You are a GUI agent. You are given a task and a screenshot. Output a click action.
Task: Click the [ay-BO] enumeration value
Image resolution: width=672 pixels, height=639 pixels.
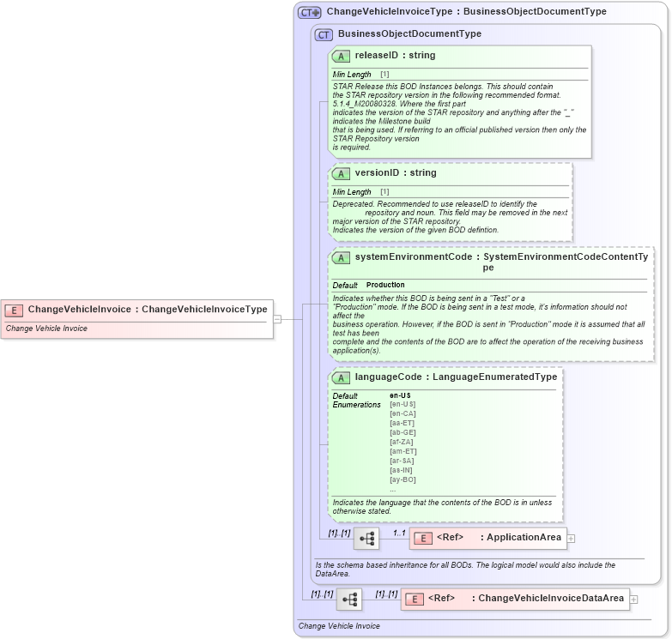(x=403, y=479)
